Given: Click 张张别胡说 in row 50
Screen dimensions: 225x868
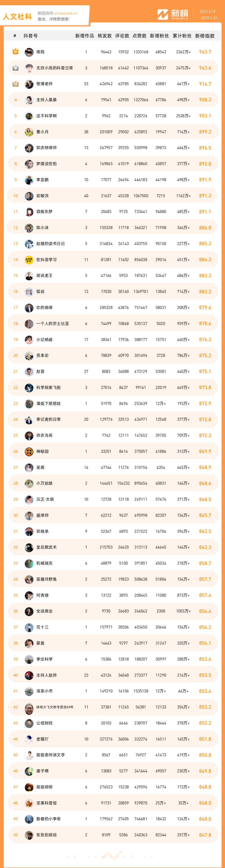Looking at the screenshot, I should pos(46,835).
